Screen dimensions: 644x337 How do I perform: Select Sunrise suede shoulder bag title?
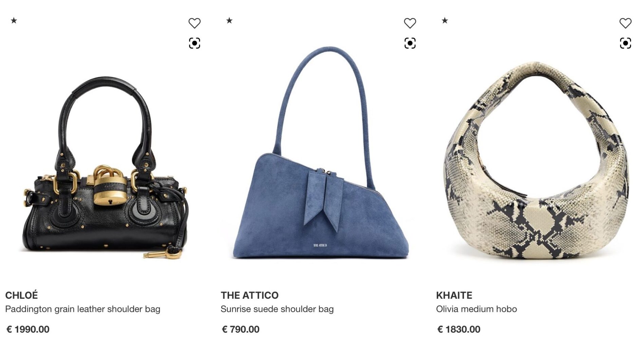pyautogui.click(x=277, y=309)
